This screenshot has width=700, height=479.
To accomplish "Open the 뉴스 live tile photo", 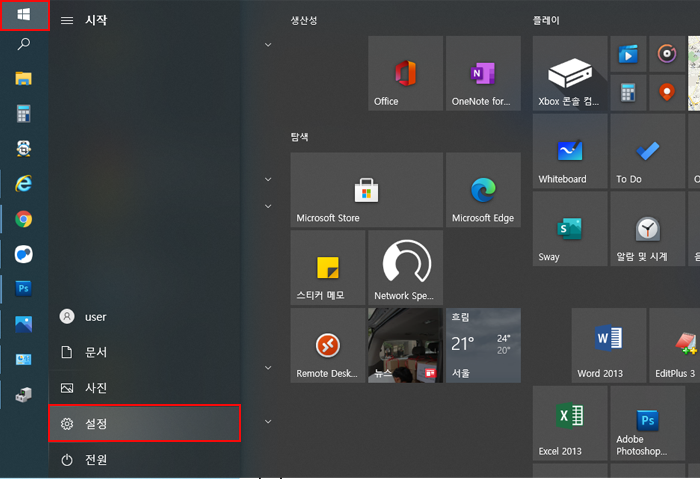I will [405, 345].
